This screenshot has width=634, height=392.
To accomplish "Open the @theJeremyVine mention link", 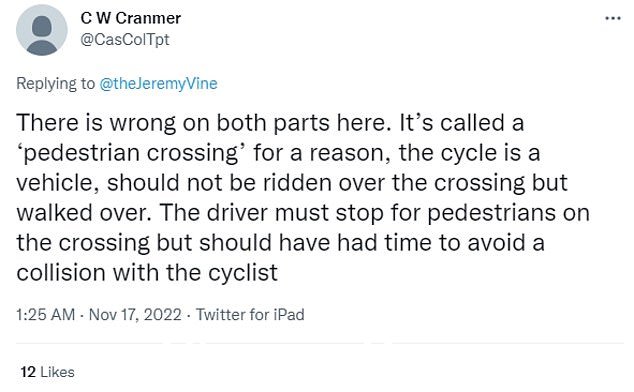I will [158, 83].
